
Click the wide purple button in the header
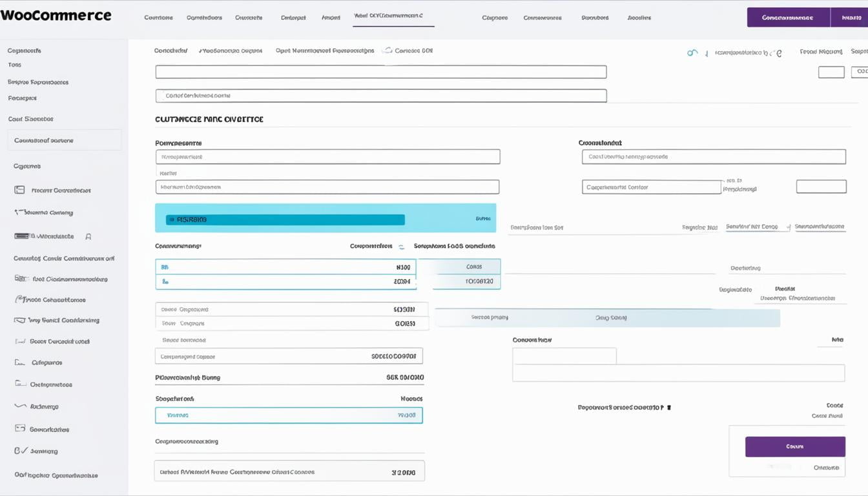coord(788,17)
